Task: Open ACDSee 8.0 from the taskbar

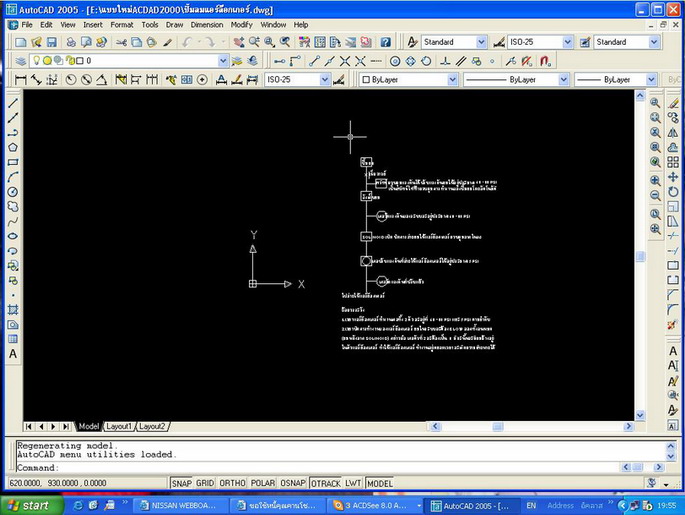Action: pos(377,505)
